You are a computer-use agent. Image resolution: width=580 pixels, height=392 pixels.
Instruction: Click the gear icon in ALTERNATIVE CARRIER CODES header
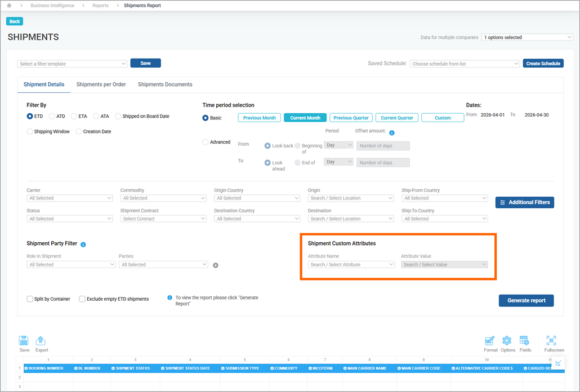(x=453, y=368)
